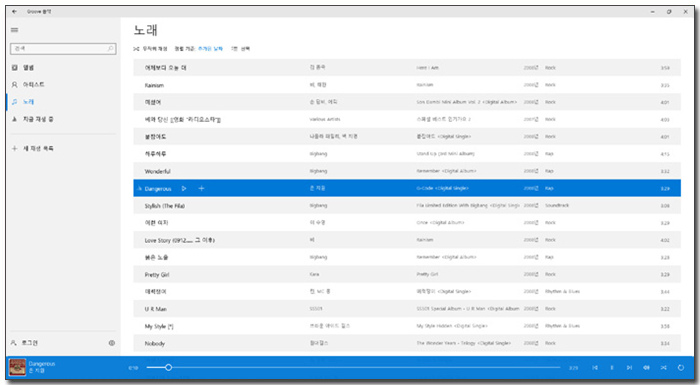Select the Dangerous song title in list
Image resolution: width=700 pixels, height=385 pixels.
[158, 189]
